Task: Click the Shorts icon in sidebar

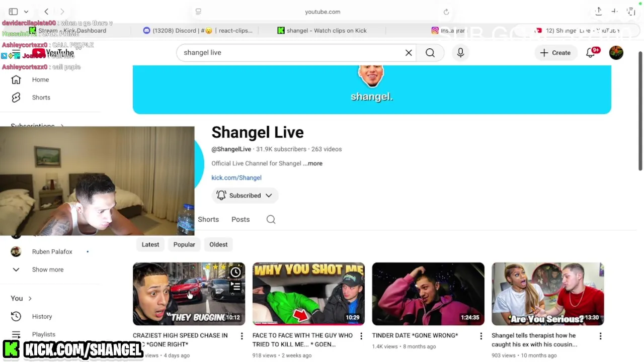Action: click(16, 98)
